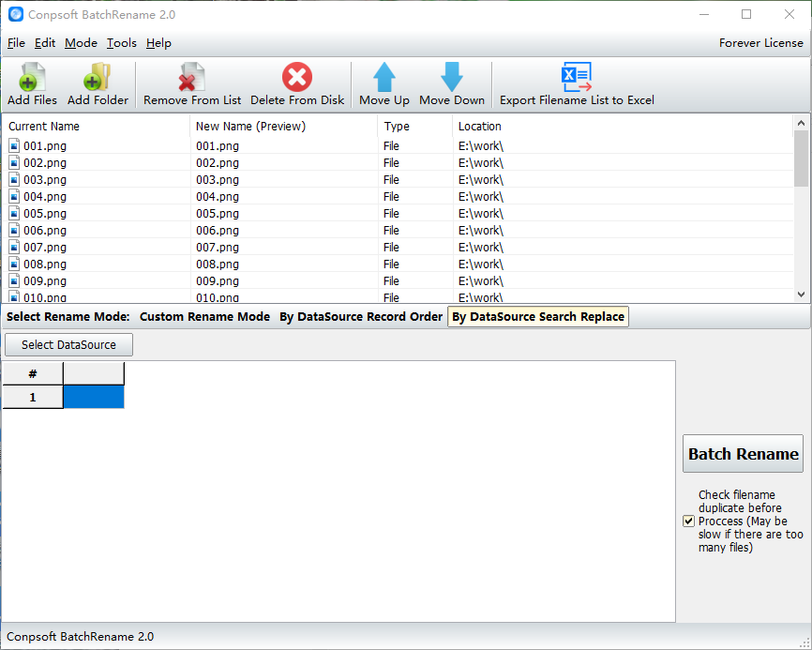Click the Delete From Disk icon
Image resolution: width=812 pixels, height=650 pixels.
click(297, 77)
